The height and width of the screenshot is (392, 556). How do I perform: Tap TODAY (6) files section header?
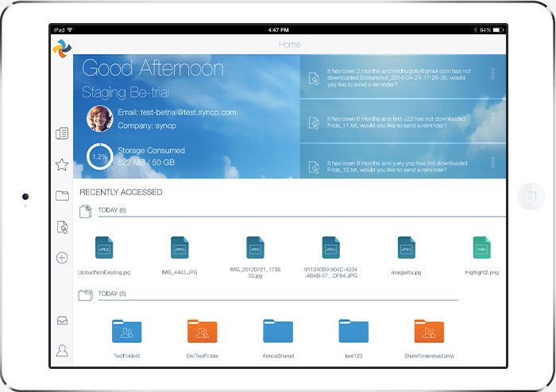(112, 210)
